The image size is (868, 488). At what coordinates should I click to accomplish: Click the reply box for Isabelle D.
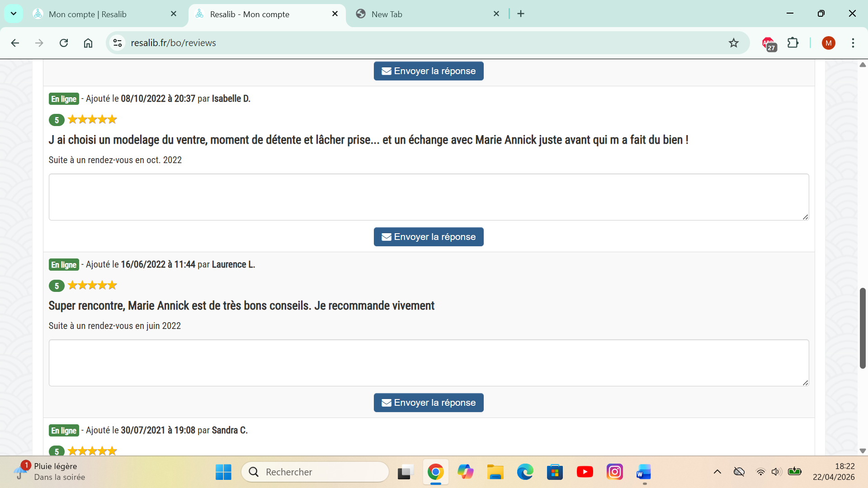(x=429, y=197)
